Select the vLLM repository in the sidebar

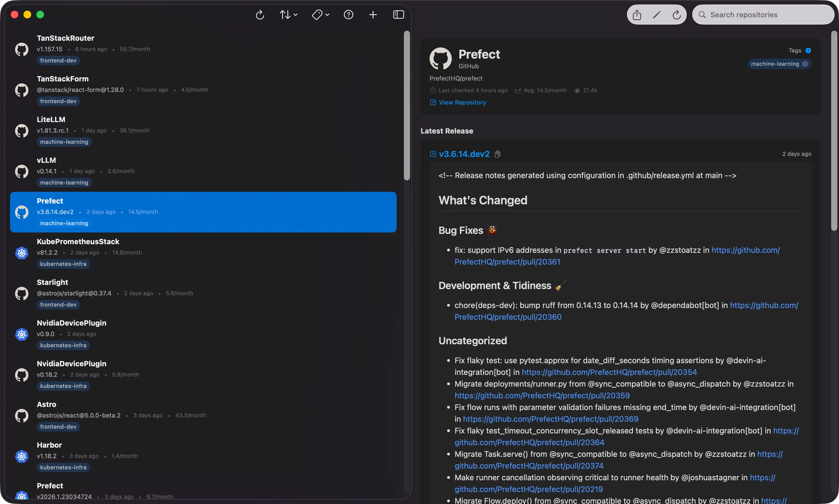pos(138,171)
